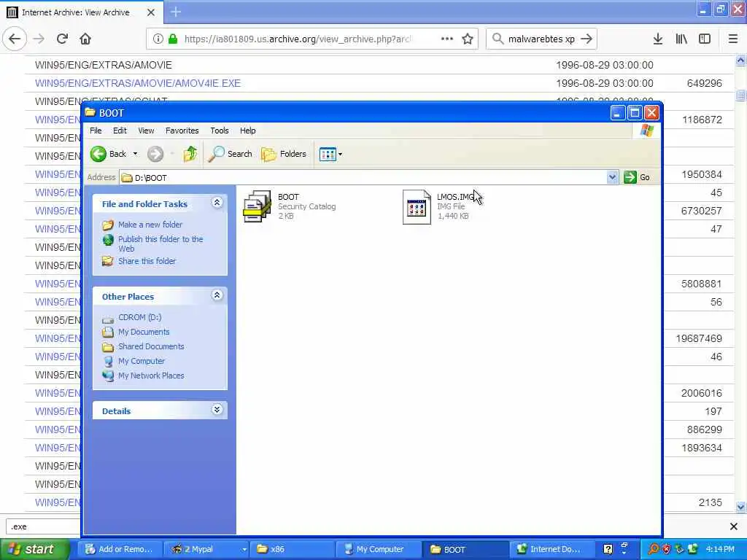Click the 4:14 PM tray clock
The height and width of the screenshot is (560, 747).
tap(720, 549)
